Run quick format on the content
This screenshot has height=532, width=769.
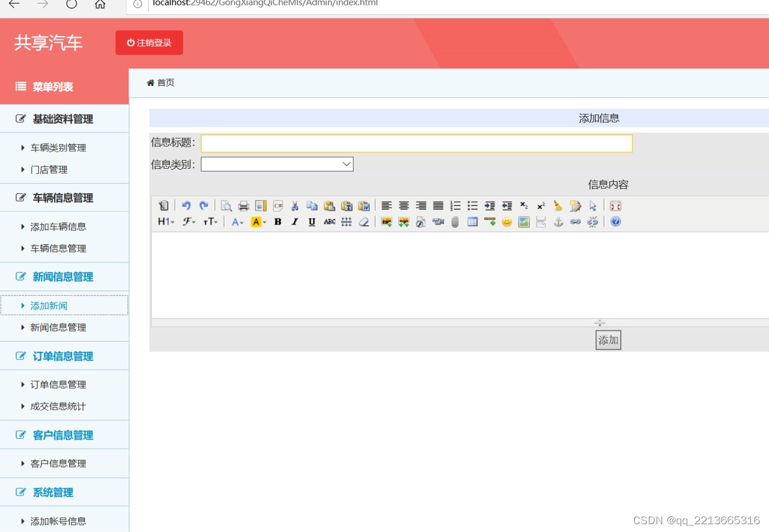[576, 206]
